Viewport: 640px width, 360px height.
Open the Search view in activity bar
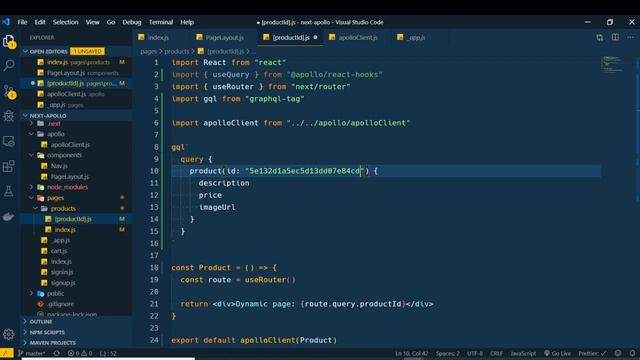coord(9,65)
